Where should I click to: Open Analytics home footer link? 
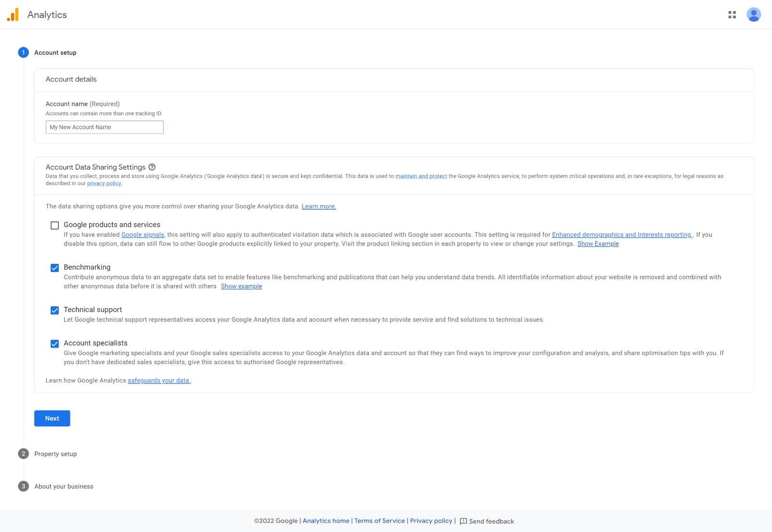pyautogui.click(x=326, y=521)
